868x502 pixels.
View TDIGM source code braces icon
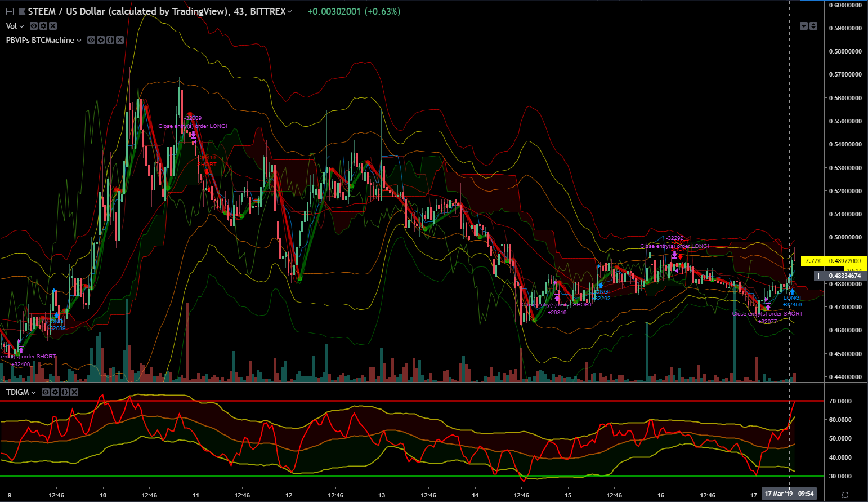click(65, 392)
